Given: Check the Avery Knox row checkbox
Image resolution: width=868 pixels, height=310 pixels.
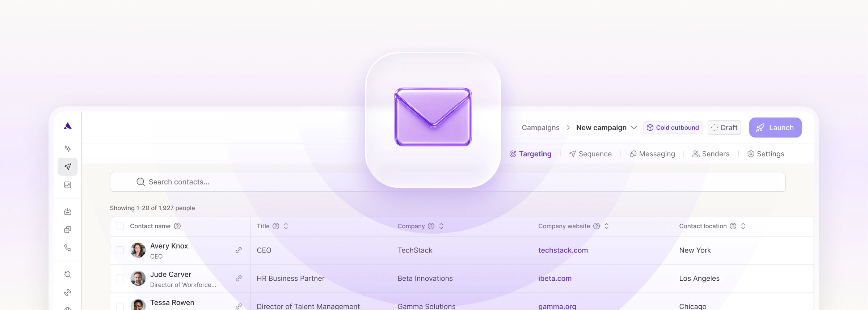Looking at the screenshot, I should coord(120,250).
